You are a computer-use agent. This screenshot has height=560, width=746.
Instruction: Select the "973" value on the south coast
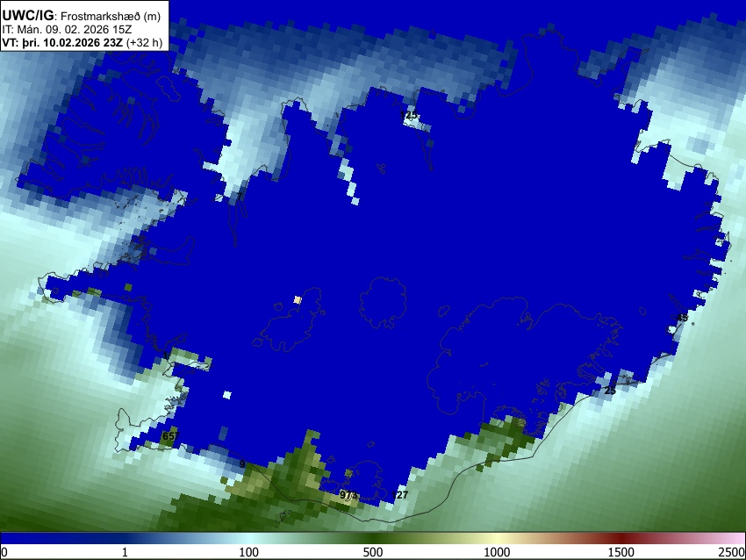[348, 495]
